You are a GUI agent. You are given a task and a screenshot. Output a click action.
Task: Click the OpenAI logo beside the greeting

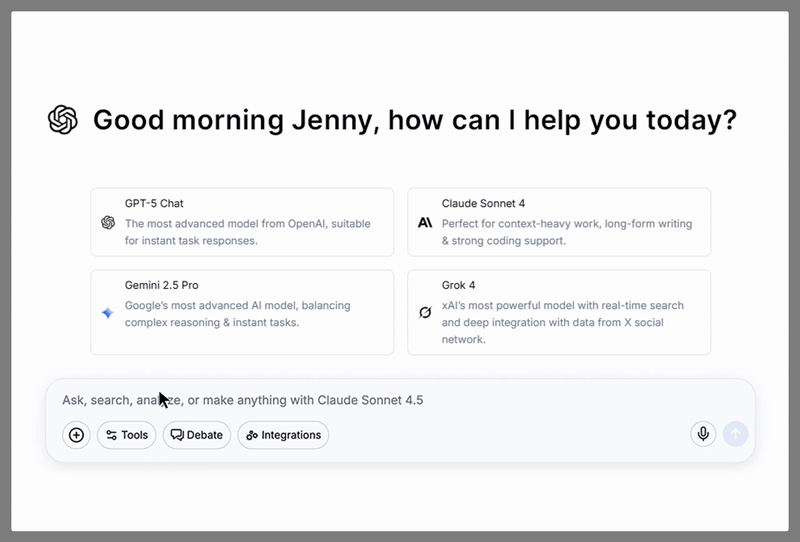click(63, 120)
